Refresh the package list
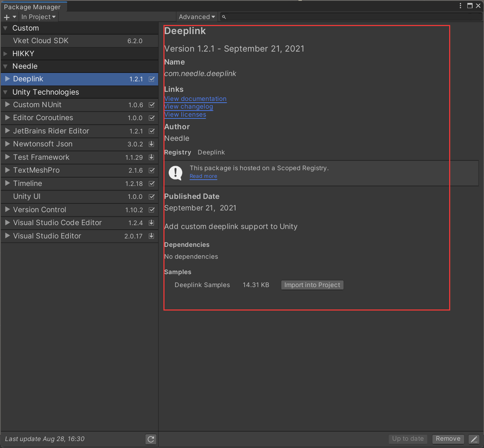The height and width of the screenshot is (448, 484). [150, 439]
